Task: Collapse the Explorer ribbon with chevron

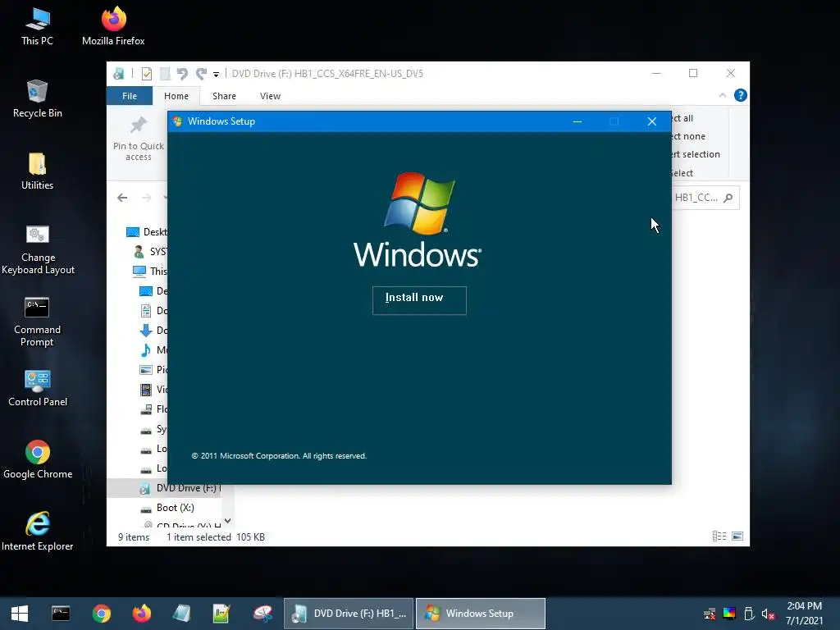Action: [722, 95]
